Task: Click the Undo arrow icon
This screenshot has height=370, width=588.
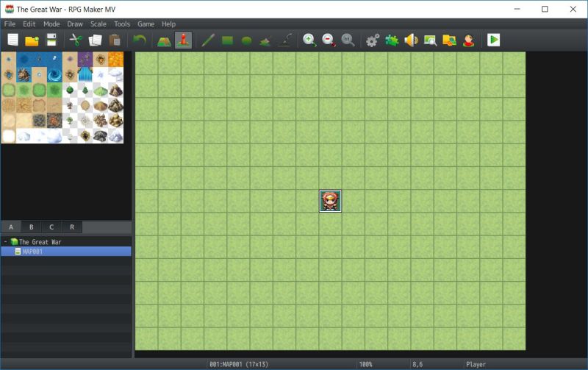Action: [140, 40]
